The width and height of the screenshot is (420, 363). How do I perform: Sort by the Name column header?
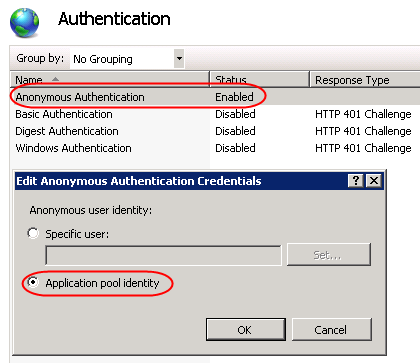point(110,80)
